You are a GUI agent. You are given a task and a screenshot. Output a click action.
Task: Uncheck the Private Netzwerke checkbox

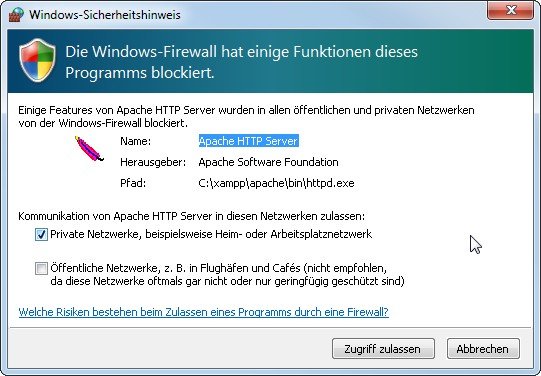(x=41, y=235)
